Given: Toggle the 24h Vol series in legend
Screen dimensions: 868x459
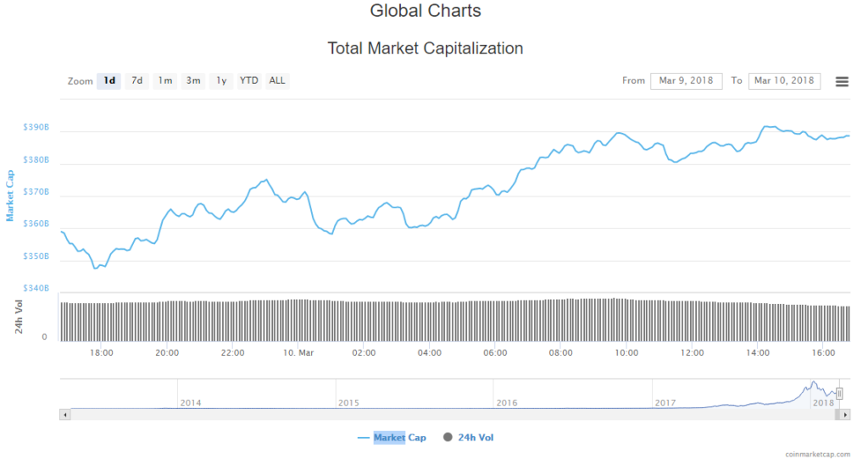Looking at the screenshot, I should (468, 438).
